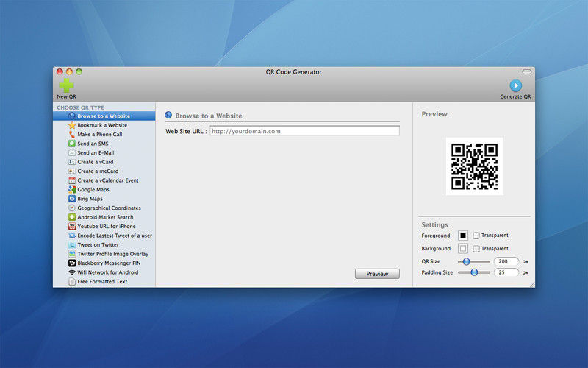The image size is (588, 368).
Task: Click the Generate QR play icon
Action: tap(516, 85)
